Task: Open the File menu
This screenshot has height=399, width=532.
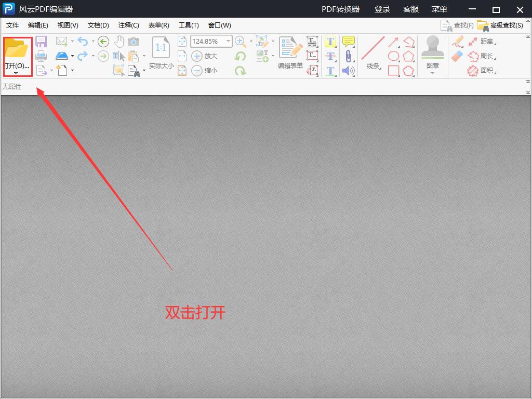Action: point(12,25)
